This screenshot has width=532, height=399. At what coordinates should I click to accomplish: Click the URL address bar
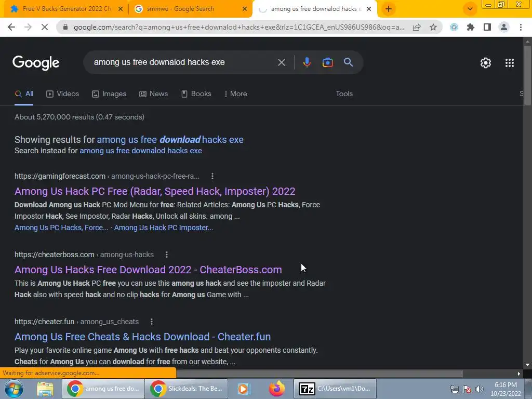pos(238,27)
